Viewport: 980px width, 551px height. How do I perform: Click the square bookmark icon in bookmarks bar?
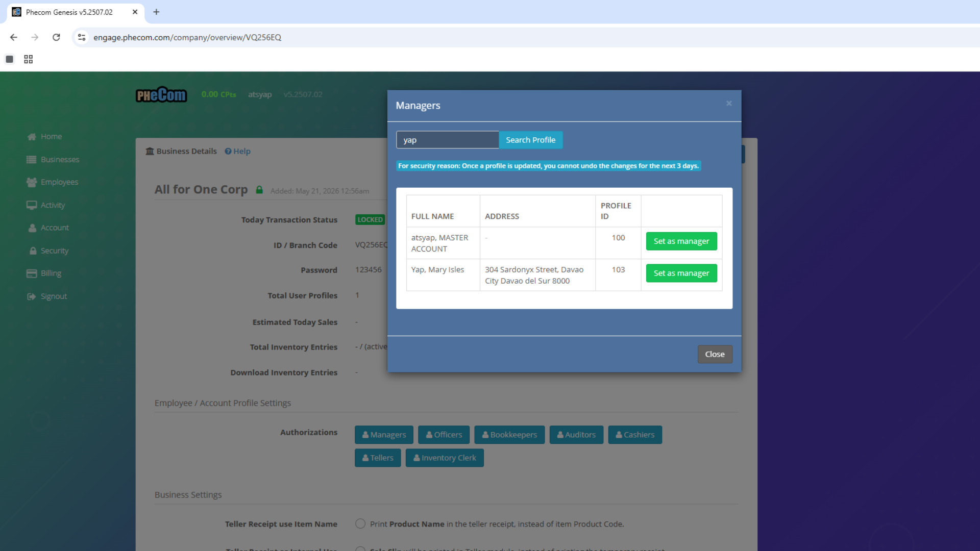tap(9, 59)
